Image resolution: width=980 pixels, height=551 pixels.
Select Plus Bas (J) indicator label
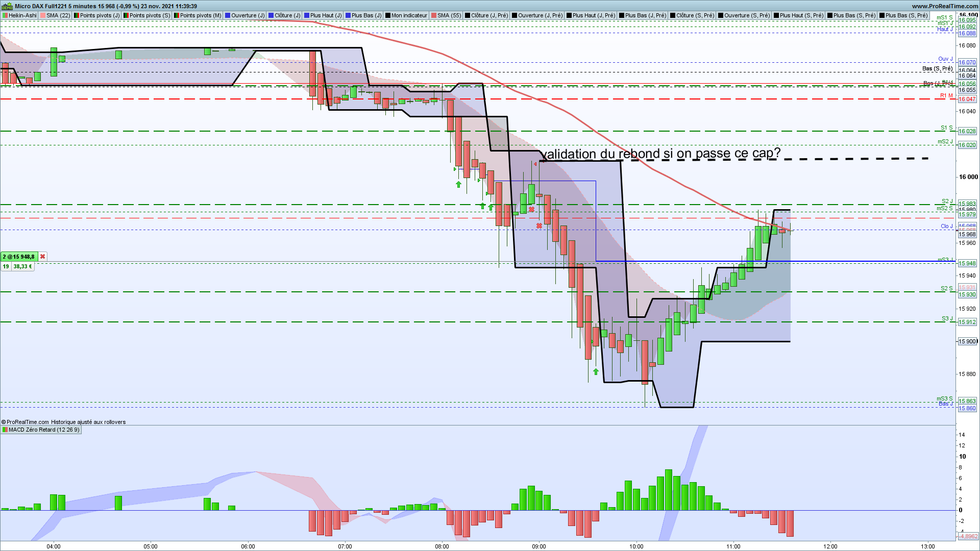[366, 15]
